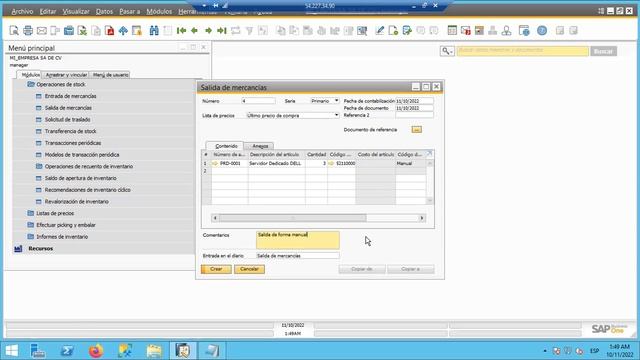Click the printer icon in toolbar
Viewport: 640px width, 360px height.
(x=28, y=31)
